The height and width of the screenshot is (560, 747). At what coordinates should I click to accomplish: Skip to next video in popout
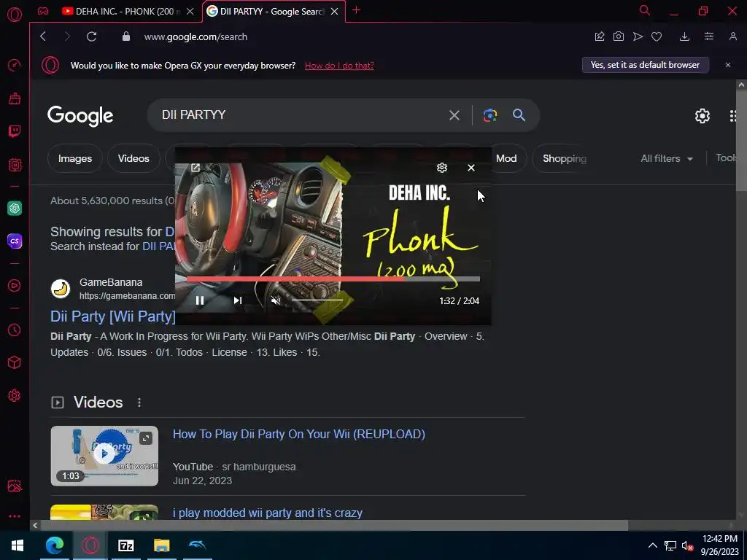click(238, 300)
